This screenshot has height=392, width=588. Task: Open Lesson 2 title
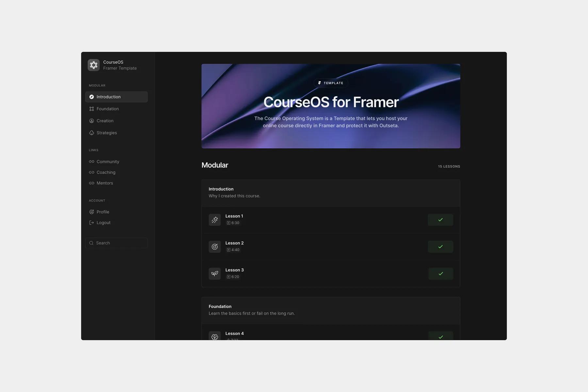pyautogui.click(x=235, y=243)
